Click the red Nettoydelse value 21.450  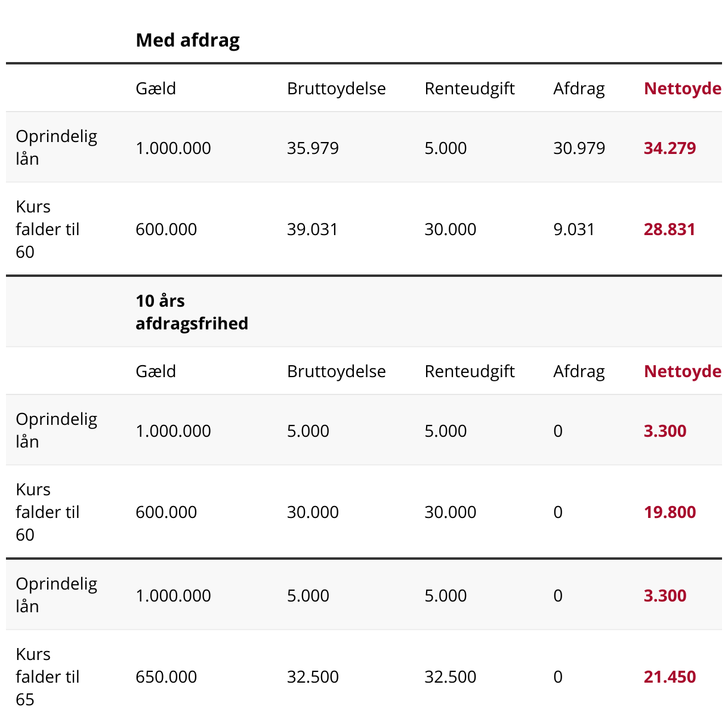click(x=670, y=677)
